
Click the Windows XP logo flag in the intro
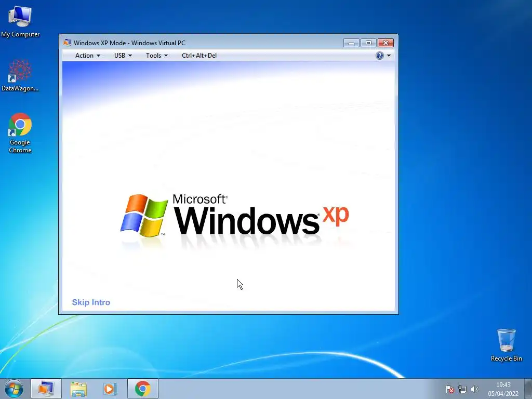pos(144,216)
